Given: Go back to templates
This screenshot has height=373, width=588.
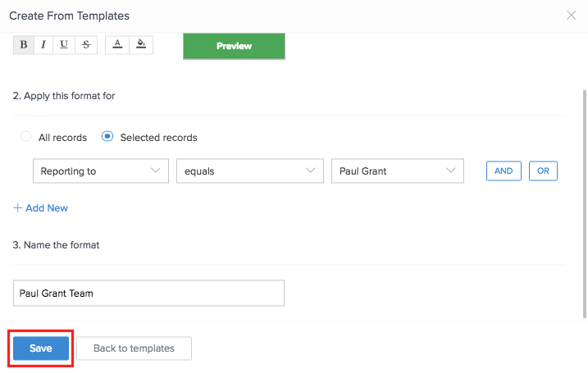Looking at the screenshot, I should [x=134, y=348].
